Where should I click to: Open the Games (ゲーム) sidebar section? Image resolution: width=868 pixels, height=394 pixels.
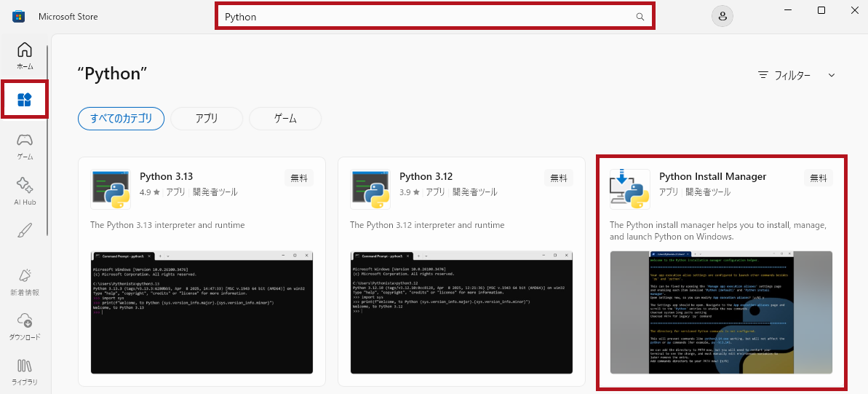point(25,146)
